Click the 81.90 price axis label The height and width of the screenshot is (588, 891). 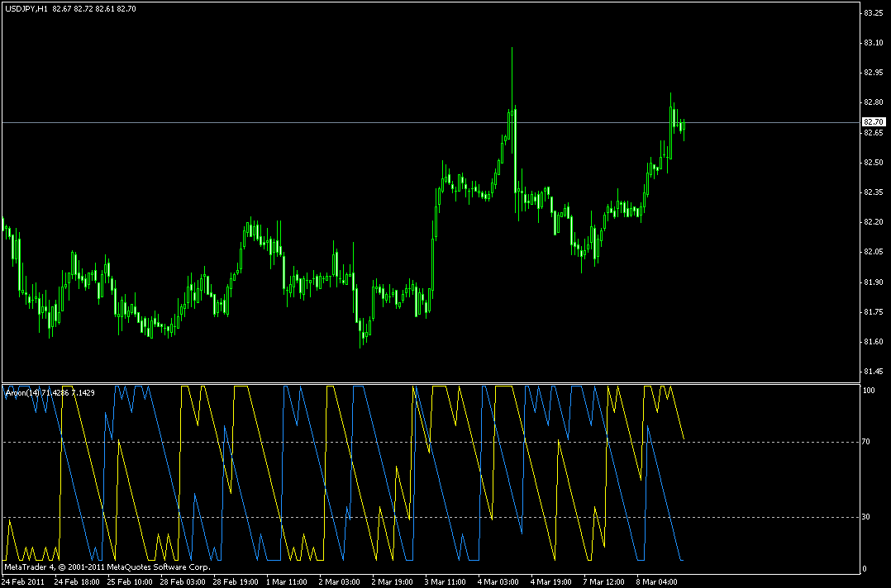[x=874, y=282]
